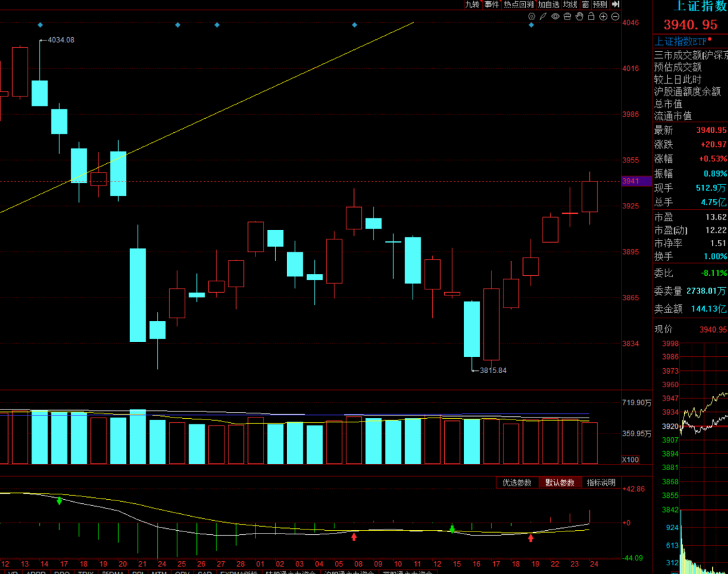Open 指标说明 indicator description
Image resolution: width=728 pixels, height=574 pixels.
click(x=601, y=483)
